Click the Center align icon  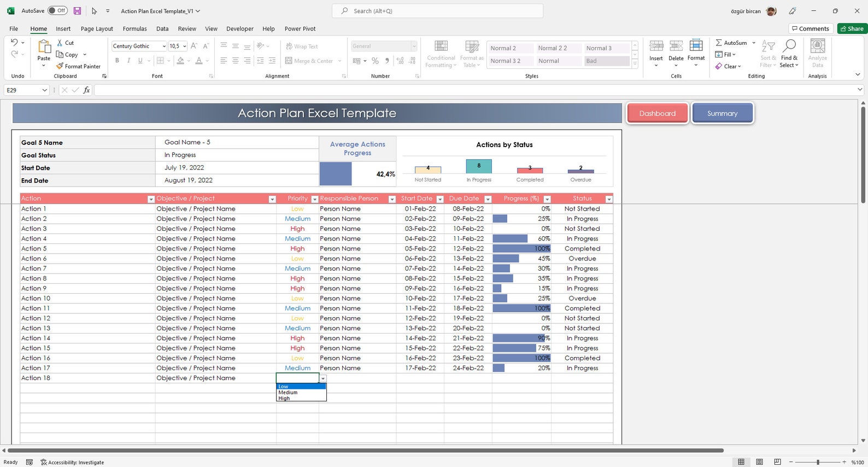(236, 61)
